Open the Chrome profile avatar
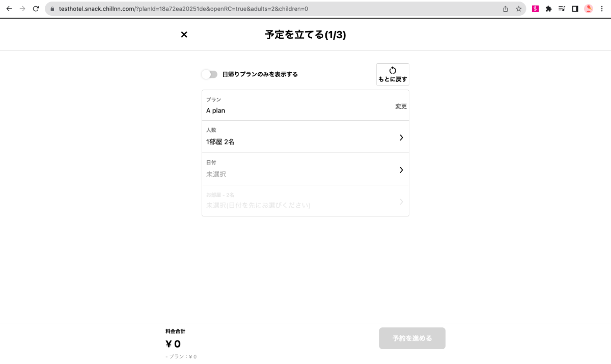Viewport: 611px width, 364px height. (589, 9)
